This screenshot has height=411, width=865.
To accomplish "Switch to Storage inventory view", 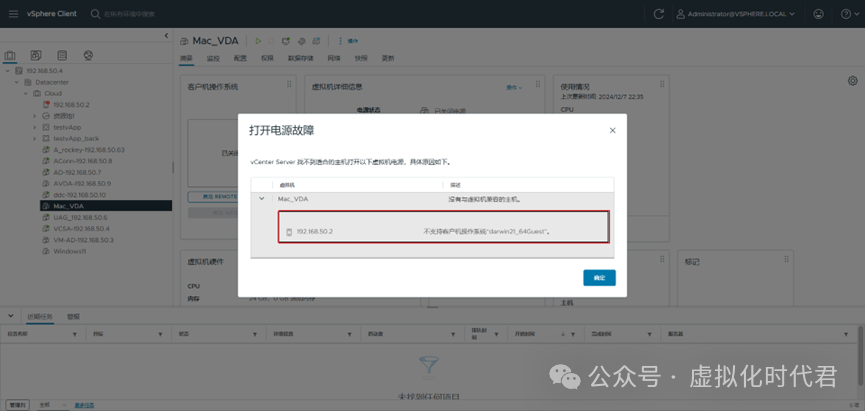I will pos(62,56).
